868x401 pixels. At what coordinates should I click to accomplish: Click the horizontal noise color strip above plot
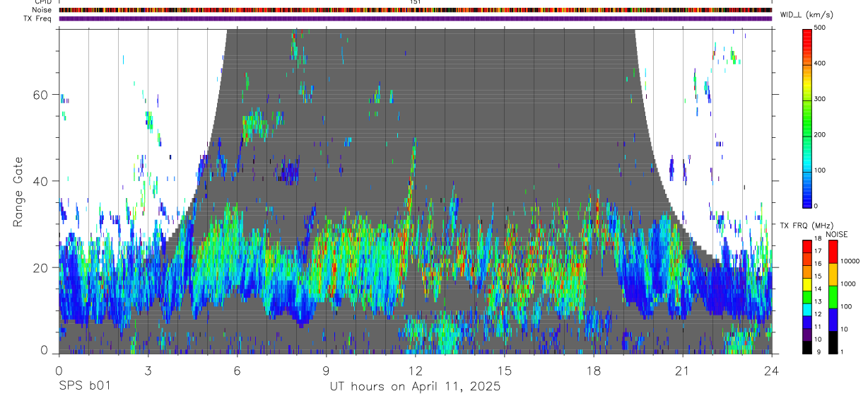[415, 10]
